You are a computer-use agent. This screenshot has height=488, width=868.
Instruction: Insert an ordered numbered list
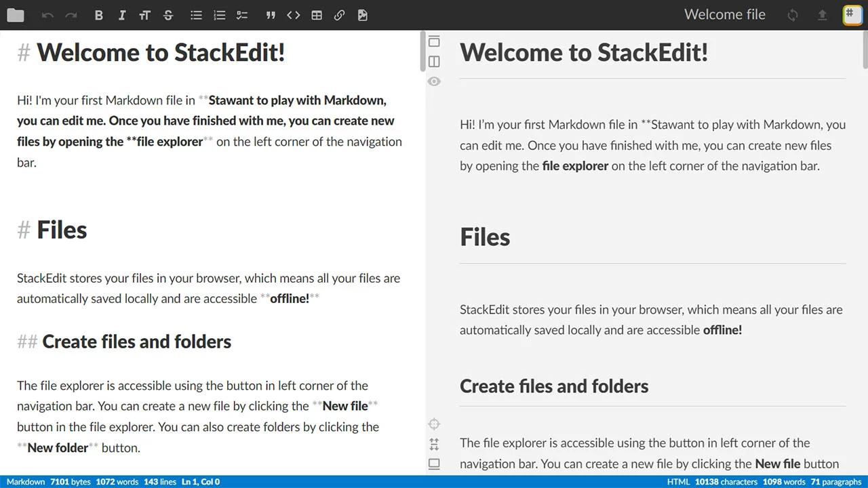pos(219,15)
